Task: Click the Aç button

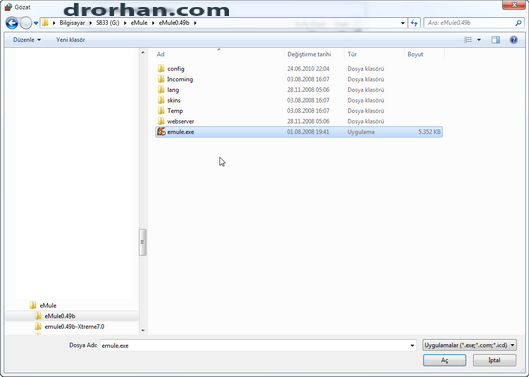Action: pos(444,360)
